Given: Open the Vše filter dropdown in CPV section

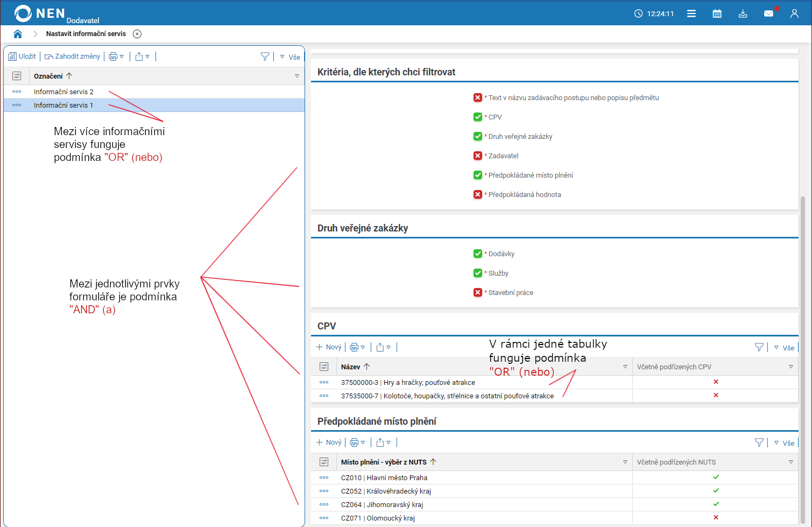Looking at the screenshot, I should (x=785, y=348).
